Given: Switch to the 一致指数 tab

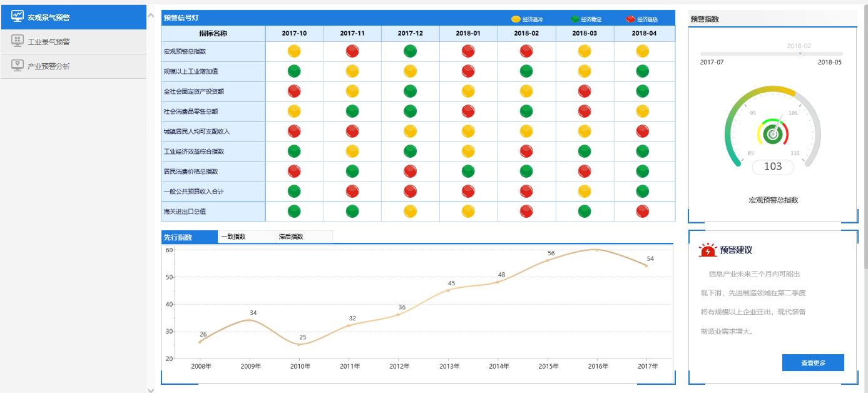Looking at the screenshot, I should [247, 237].
